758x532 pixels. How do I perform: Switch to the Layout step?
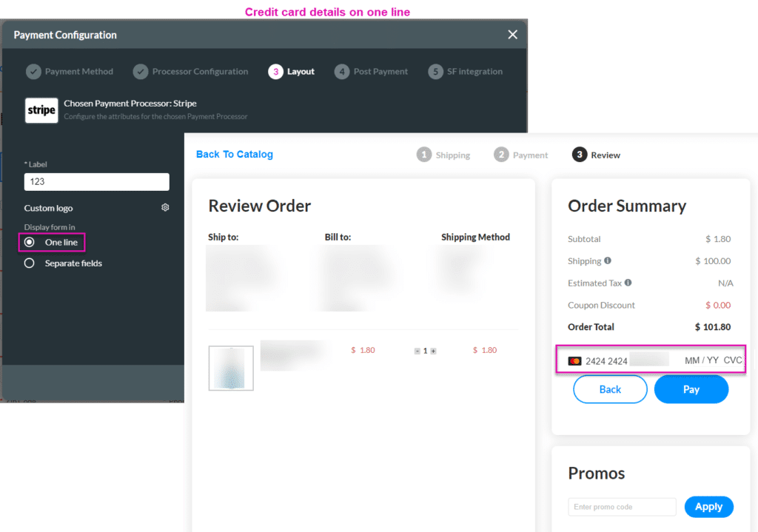click(292, 72)
